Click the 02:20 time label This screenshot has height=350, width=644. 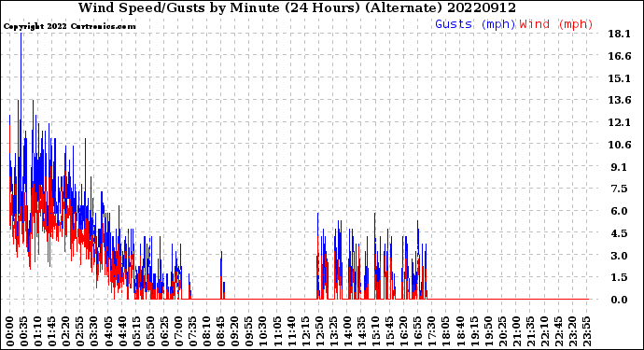[66, 331]
